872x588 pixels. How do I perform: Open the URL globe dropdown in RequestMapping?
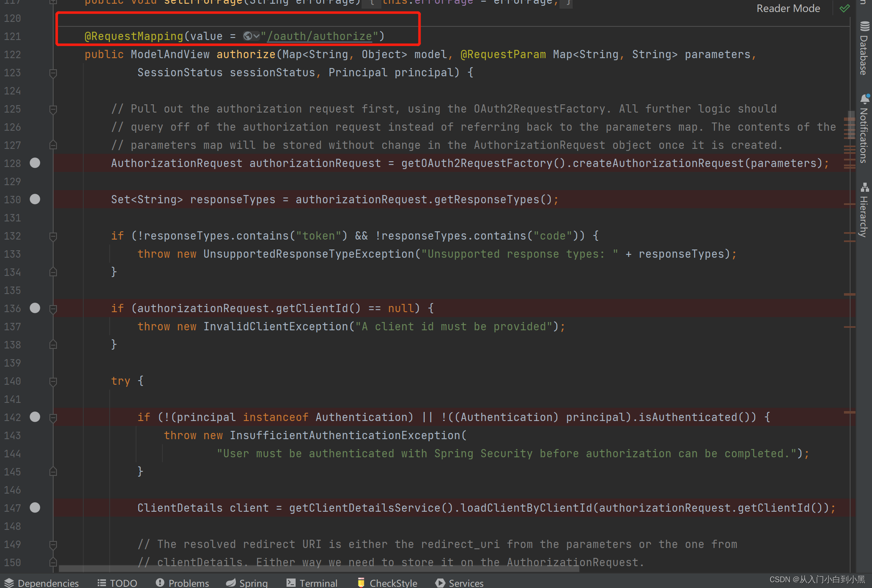pos(251,36)
